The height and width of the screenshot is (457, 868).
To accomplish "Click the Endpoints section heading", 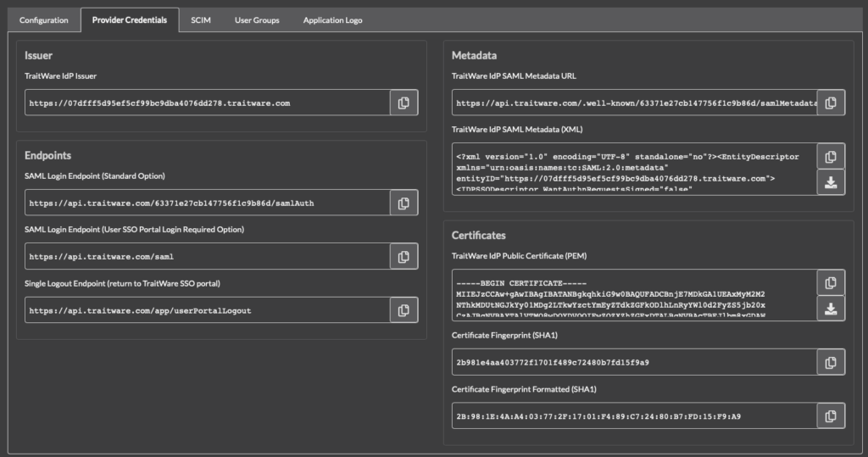I will (47, 156).
